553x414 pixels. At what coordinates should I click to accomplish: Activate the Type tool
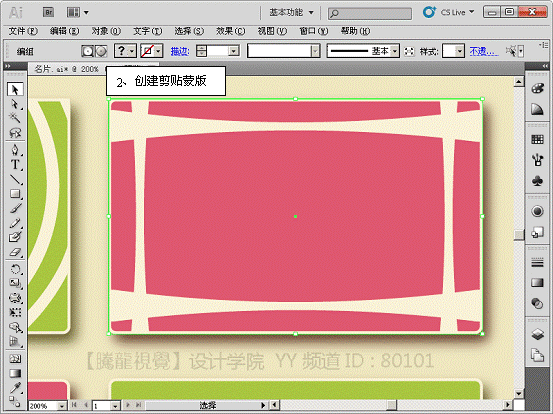[15, 165]
